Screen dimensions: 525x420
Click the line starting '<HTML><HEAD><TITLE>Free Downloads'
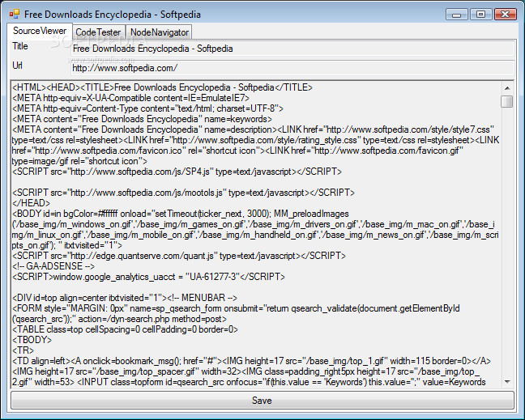[162, 87]
